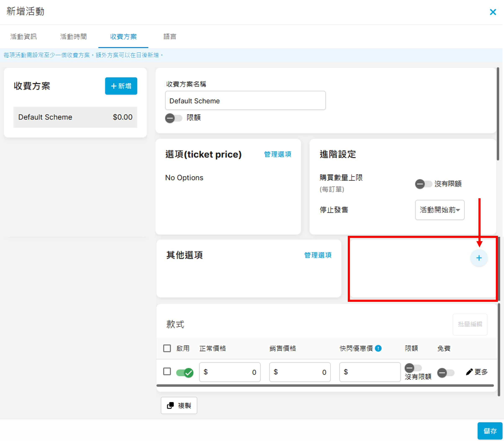Click the 複製 duplicate button
This screenshot has height=441, width=504.
tap(179, 405)
